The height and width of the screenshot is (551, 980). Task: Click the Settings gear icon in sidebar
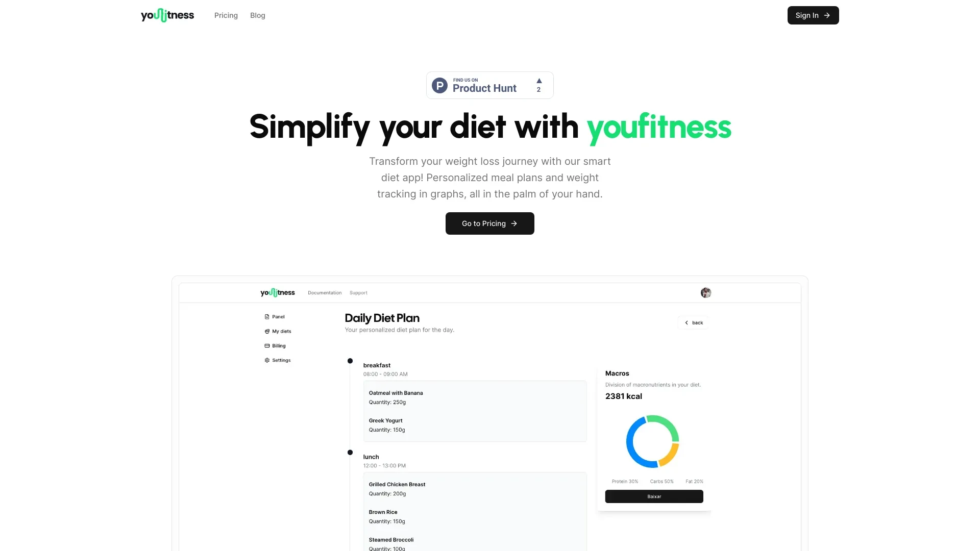[x=266, y=360]
